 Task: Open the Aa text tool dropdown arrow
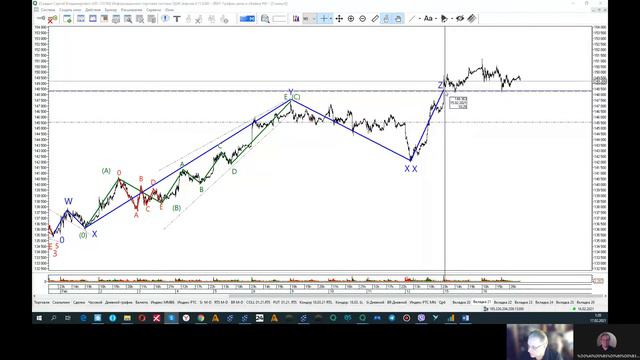point(436,19)
